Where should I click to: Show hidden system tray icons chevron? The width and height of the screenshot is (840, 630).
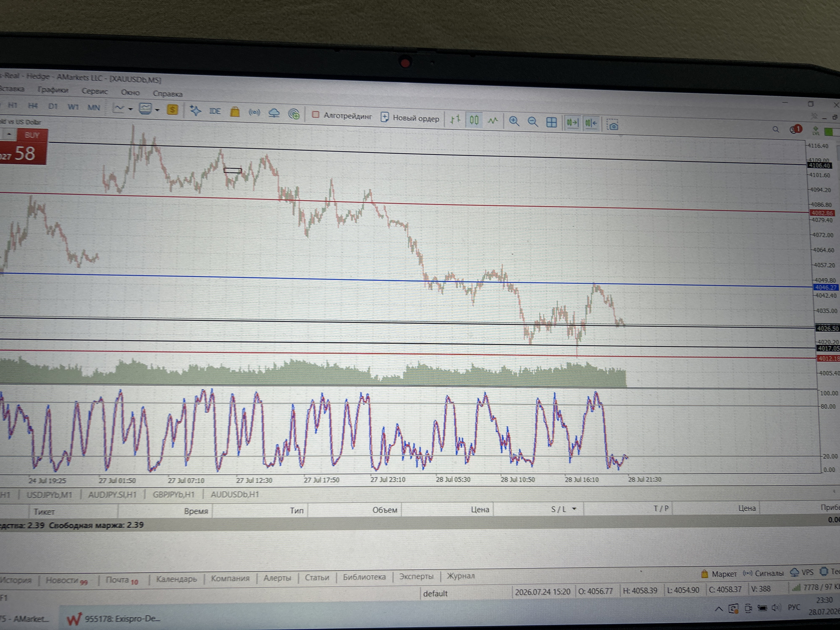pyautogui.click(x=719, y=609)
